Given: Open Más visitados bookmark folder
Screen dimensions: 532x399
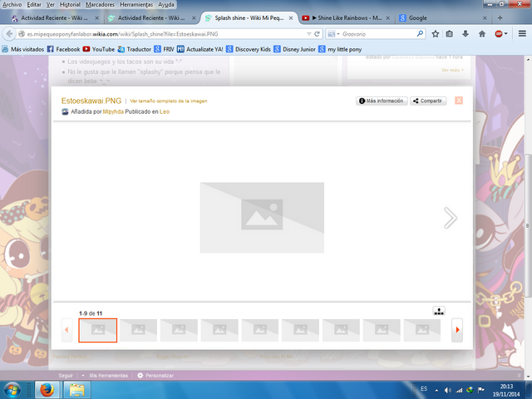Looking at the screenshot, I should click(22, 49).
